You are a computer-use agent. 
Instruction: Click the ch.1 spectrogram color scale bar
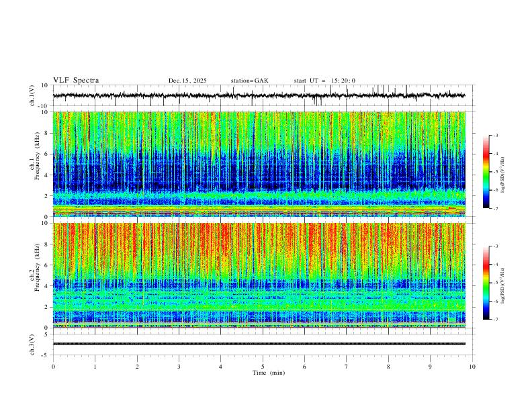[486, 172]
